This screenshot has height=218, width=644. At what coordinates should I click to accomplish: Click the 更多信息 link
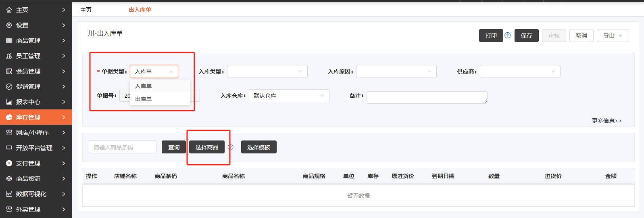pyautogui.click(x=606, y=121)
